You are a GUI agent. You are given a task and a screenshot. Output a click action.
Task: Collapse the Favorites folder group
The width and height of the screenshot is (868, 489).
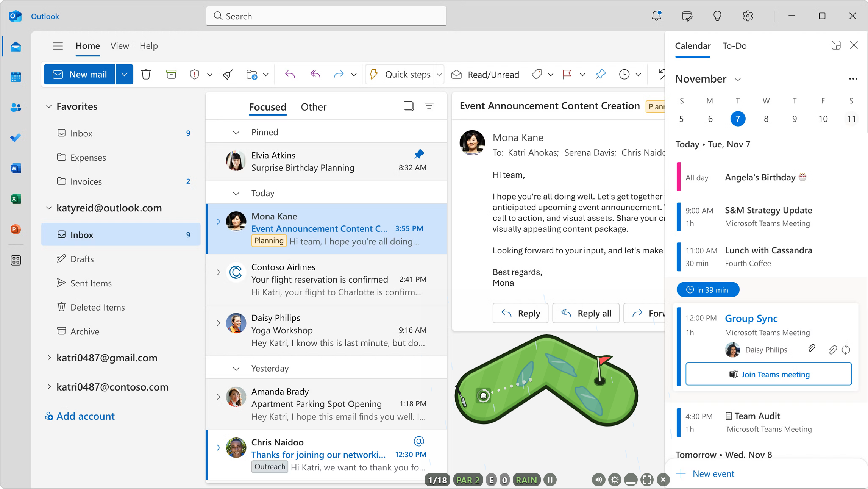[49, 106]
